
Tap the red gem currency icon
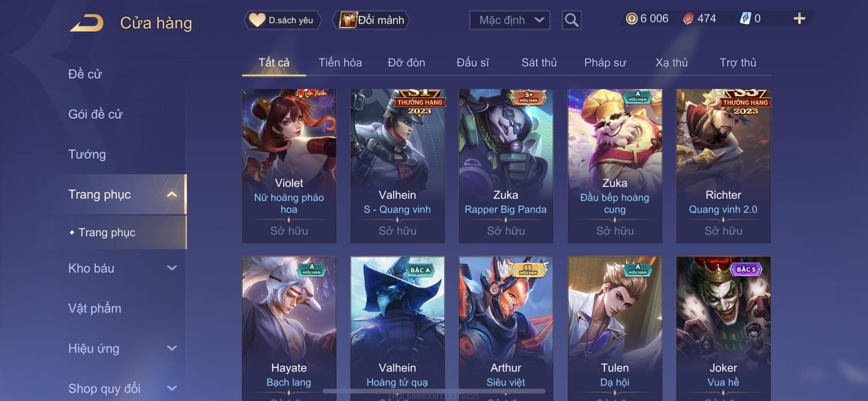point(688,19)
